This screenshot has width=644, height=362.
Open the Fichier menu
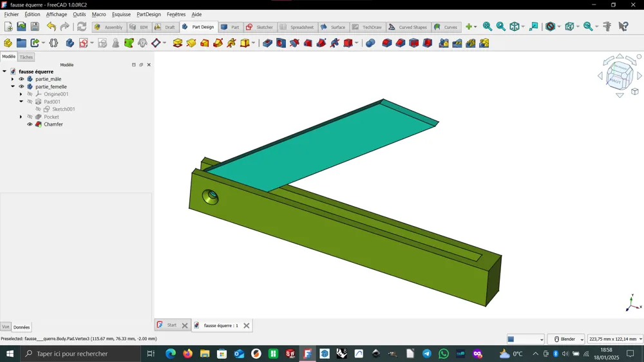point(11,14)
